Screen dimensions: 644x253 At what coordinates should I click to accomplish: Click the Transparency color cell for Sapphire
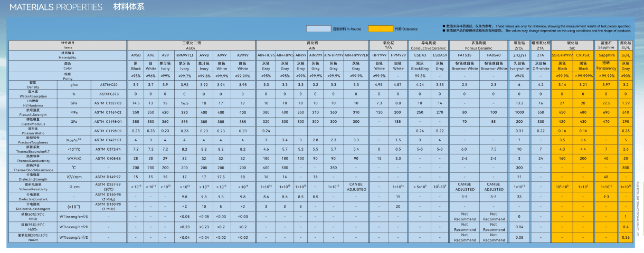tap(607, 66)
